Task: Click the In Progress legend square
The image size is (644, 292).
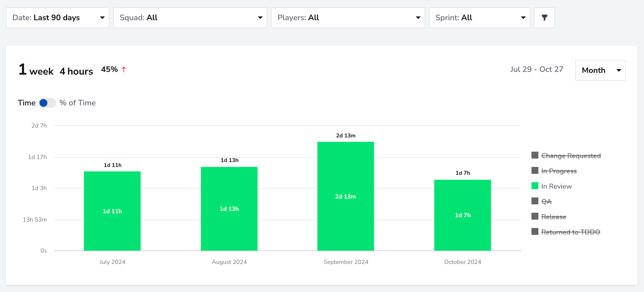Action: [x=535, y=171]
